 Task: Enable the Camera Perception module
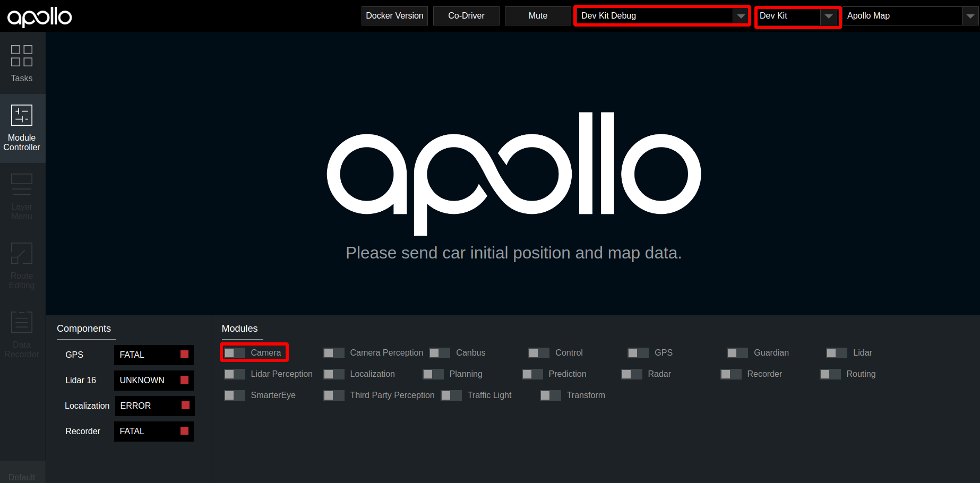[333, 353]
